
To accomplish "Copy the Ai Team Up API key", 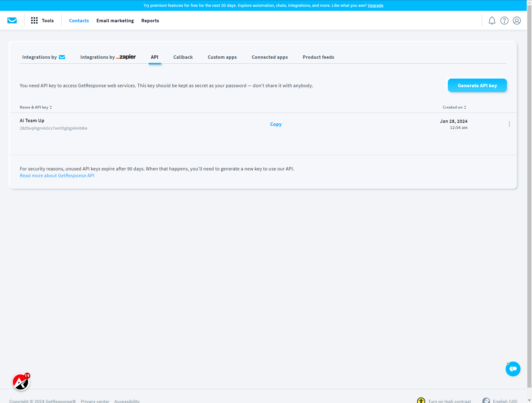I will click(x=276, y=124).
